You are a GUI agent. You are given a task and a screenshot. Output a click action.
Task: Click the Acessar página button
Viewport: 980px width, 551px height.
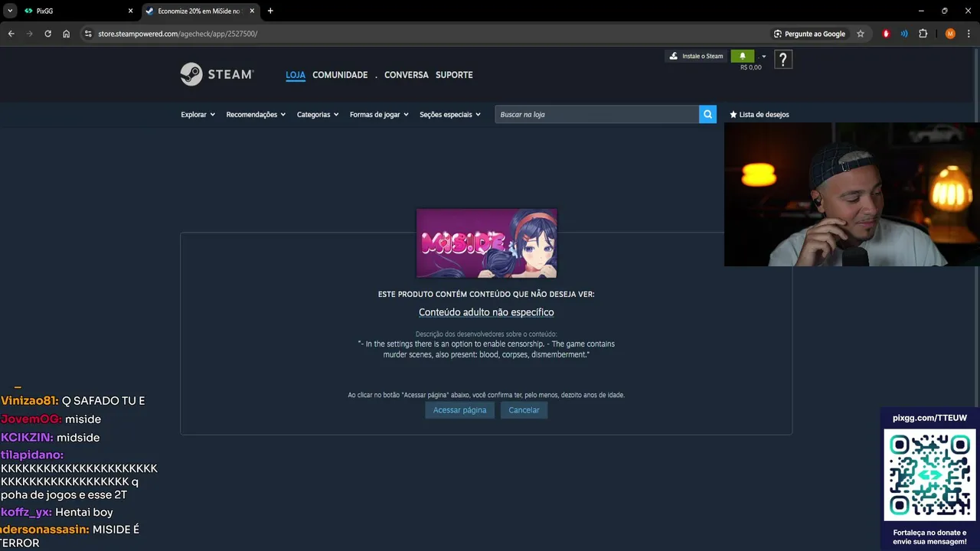coord(459,410)
